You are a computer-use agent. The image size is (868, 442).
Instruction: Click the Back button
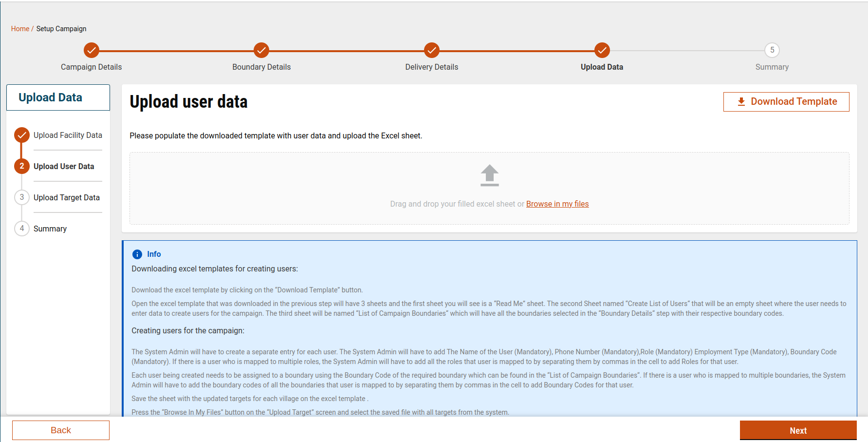pos(61,430)
